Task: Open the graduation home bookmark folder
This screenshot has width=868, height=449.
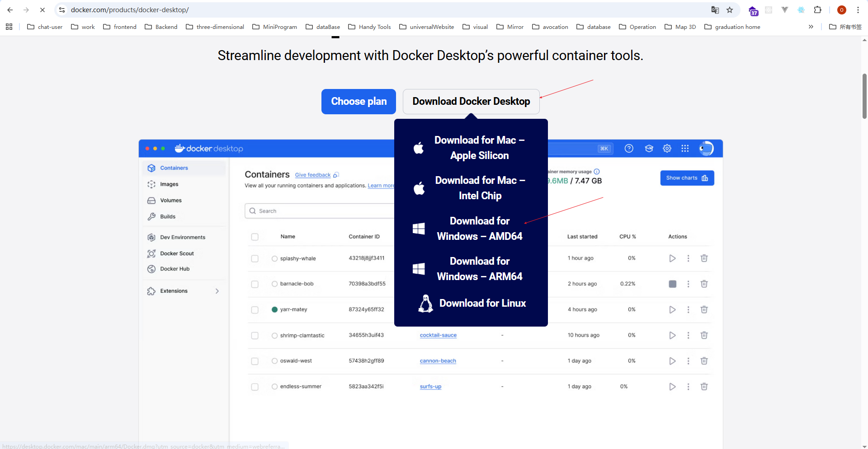Action: [732, 27]
